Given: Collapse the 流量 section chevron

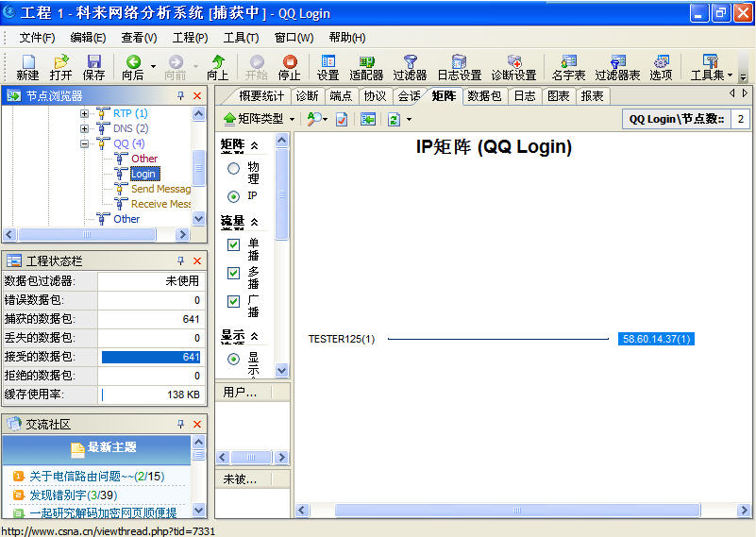Looking at the screenshot, I should (255, 222).
